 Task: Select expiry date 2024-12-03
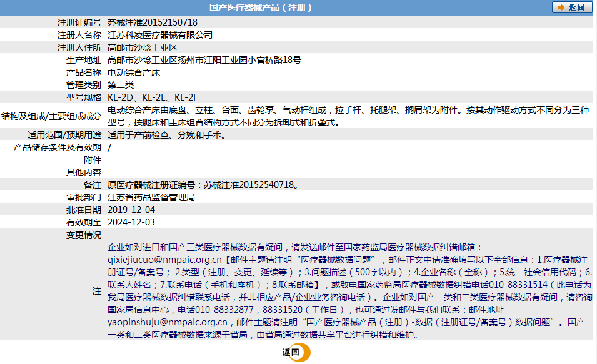point(131,222)
